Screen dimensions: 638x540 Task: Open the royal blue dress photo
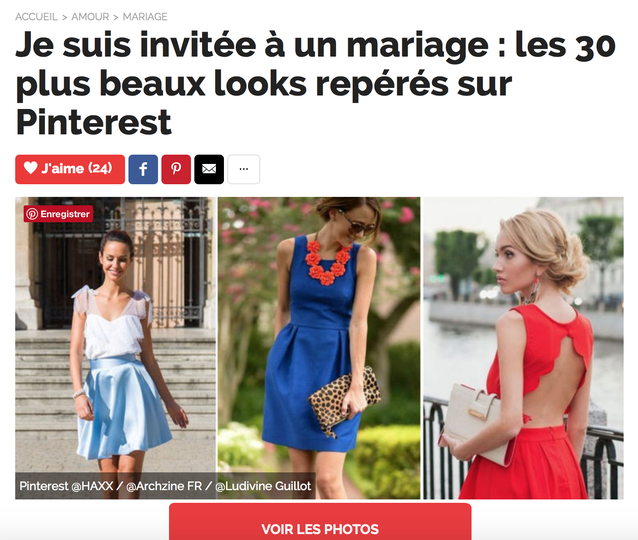click(319, 348)
